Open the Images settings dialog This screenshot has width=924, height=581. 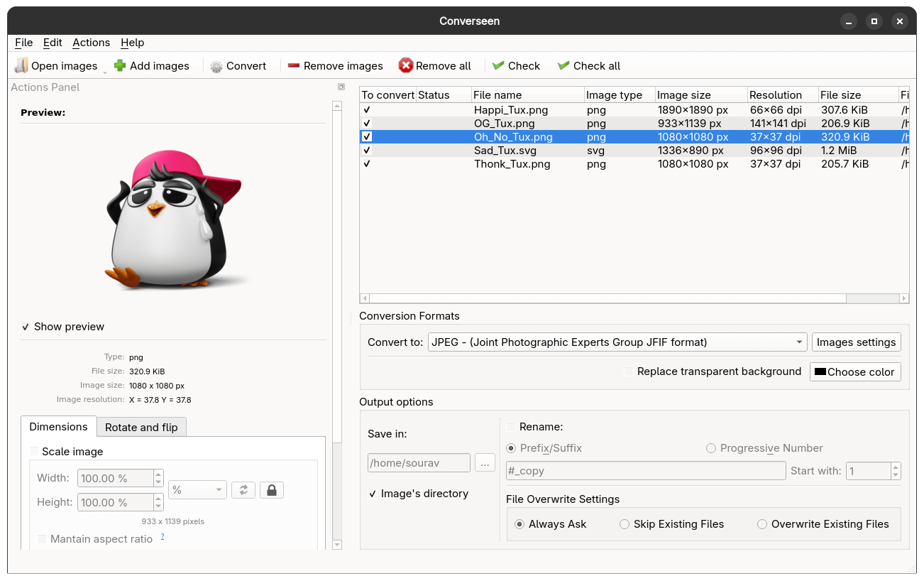pos(856,342)
